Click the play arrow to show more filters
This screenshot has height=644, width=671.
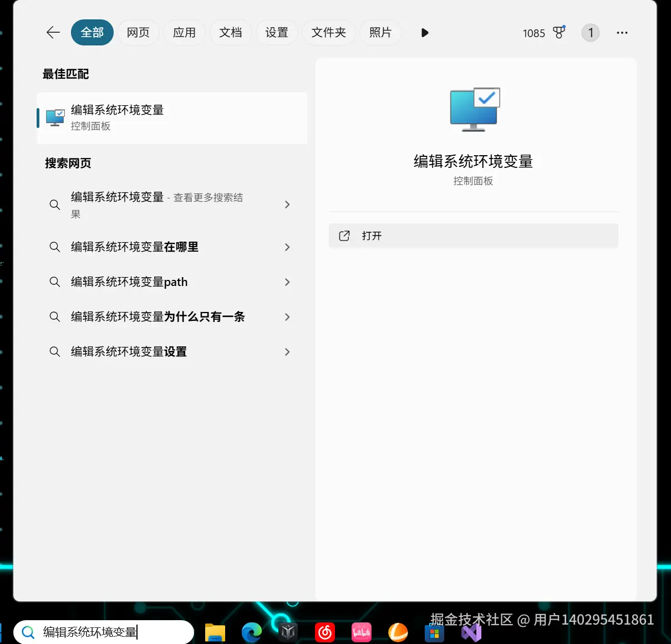[425, 33]
